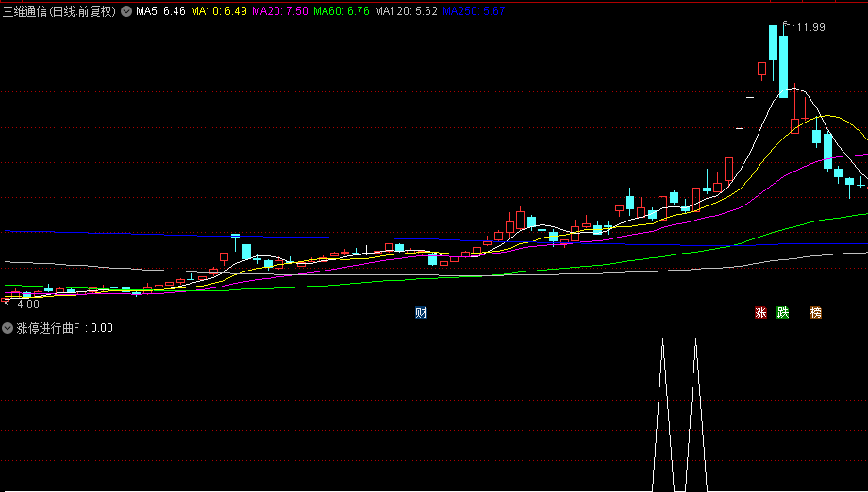
Task: Click the 11.99 high price label
Action: [810, 27]
